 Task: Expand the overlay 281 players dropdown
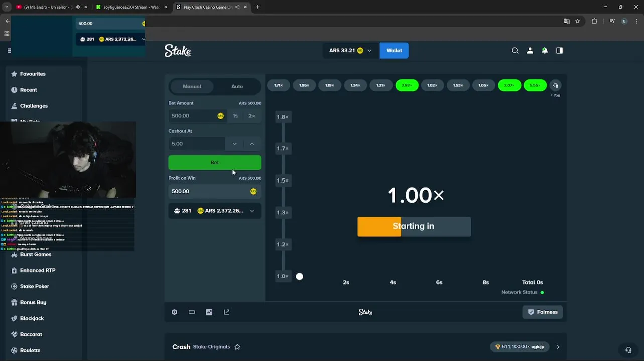coord(143,39)
